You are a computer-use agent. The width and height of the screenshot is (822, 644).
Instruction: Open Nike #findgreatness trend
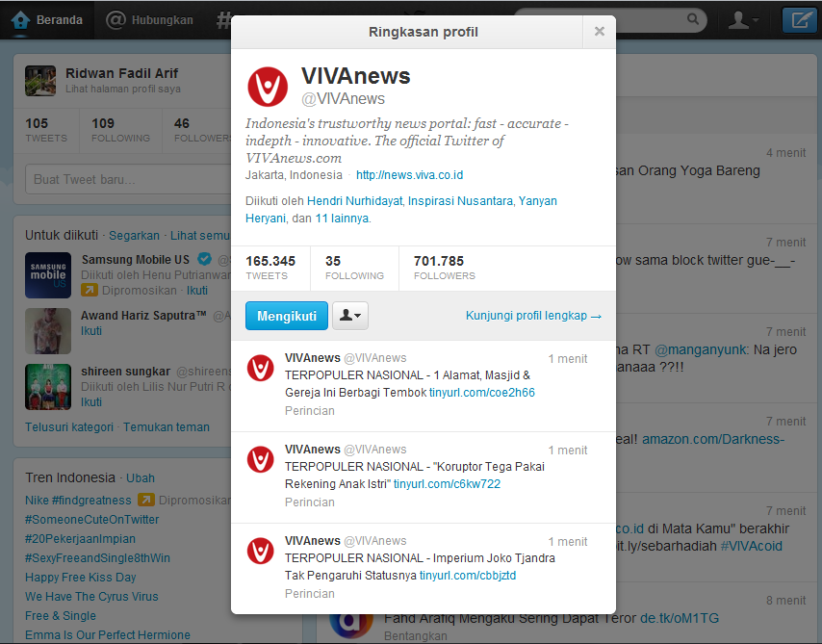[78, 501]
